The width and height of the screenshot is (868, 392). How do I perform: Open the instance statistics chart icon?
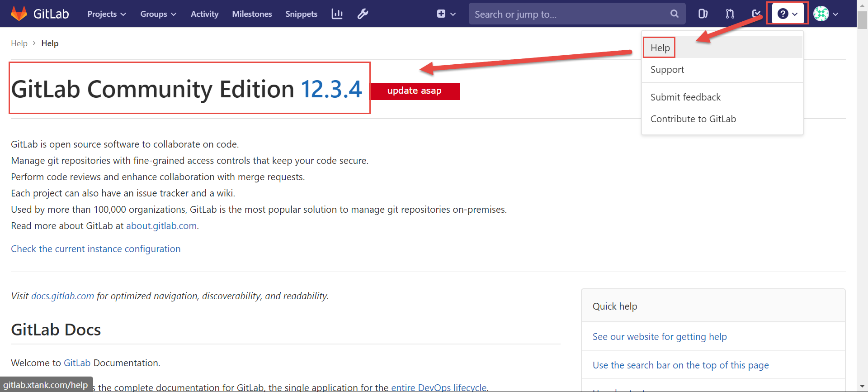click(x=337, y=14)
